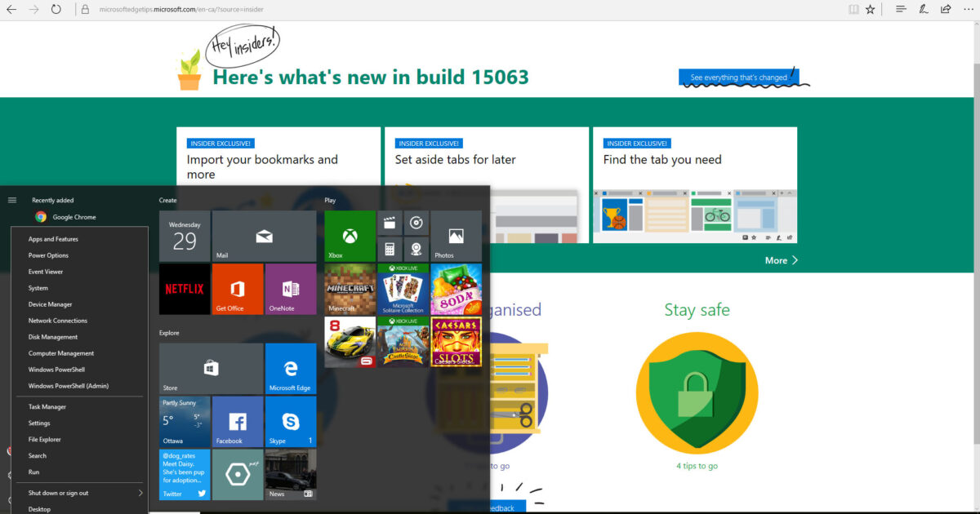Open the Xbox app tile
The image size is (980, 514).
tap(349, 236)
